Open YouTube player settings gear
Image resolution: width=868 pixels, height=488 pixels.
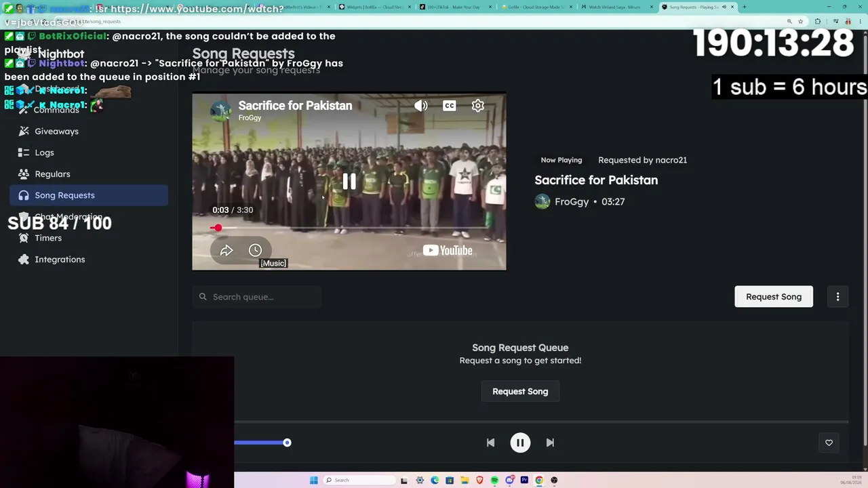[x=478, y=106]
